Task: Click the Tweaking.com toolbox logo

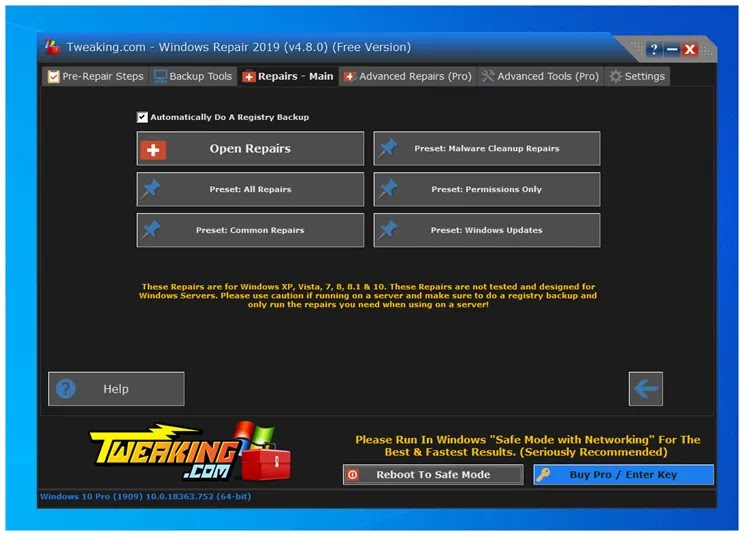Action: coord(190,451)
